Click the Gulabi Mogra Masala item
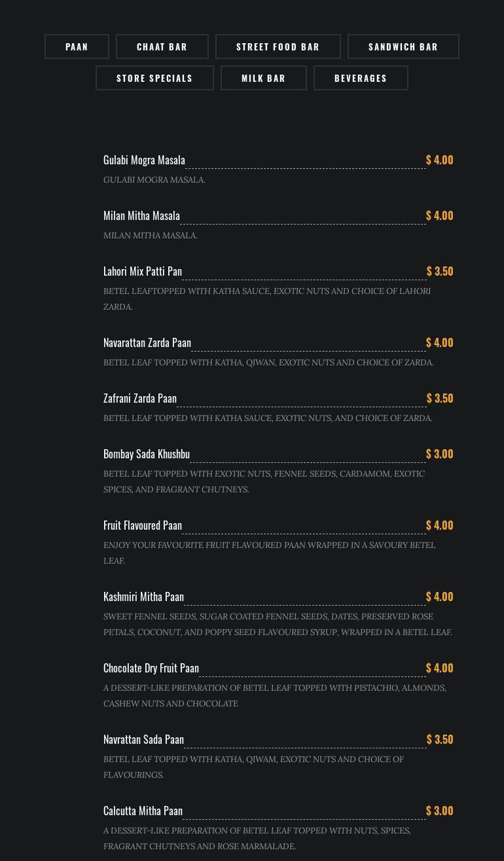Image resolution: width=504 pixels, height=861 pixels. pyautogui.click(x=144, y=160)
